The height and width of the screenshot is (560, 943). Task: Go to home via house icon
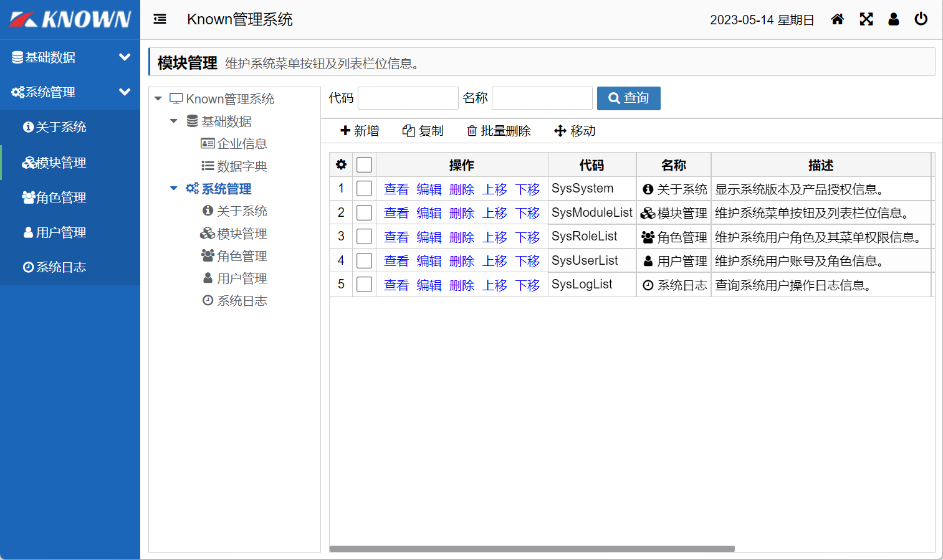pos(838,19)
